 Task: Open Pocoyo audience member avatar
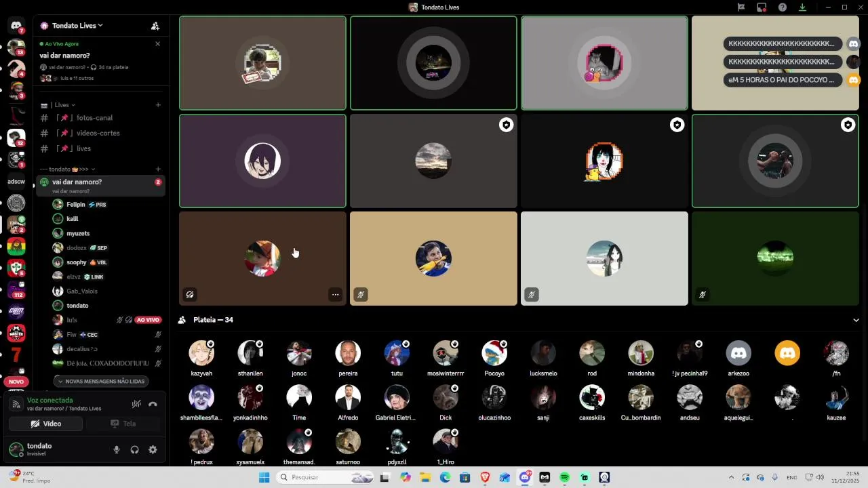494,353
